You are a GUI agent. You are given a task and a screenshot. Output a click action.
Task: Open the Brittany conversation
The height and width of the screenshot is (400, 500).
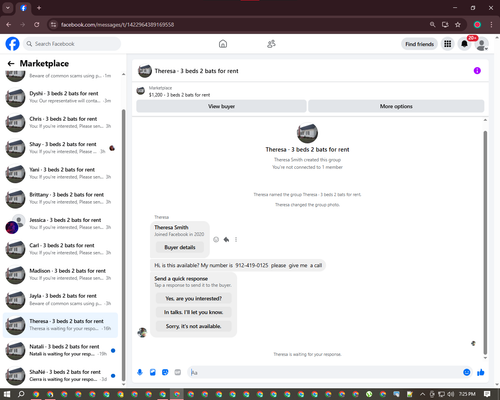tap(60, 198)
